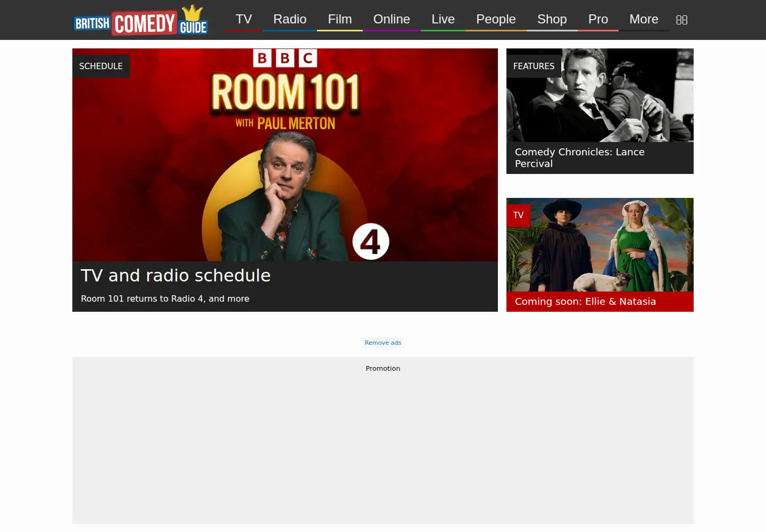Screen dimensions: 766x532
Task: Click the Promotion label
Action: pos(383,368)
